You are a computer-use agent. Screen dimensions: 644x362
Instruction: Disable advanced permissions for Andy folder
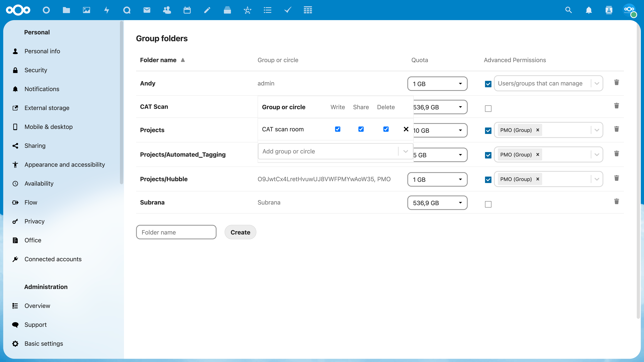[x=488, y=84]
